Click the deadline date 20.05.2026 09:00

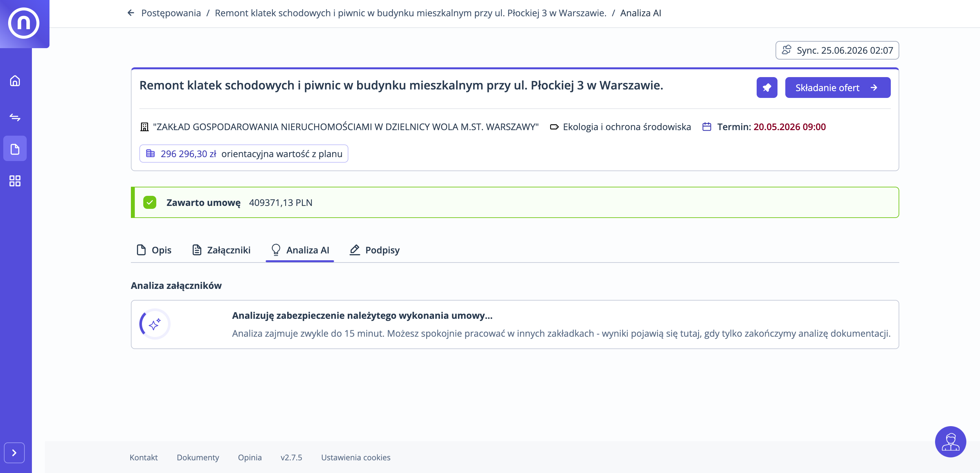[790, 127]
